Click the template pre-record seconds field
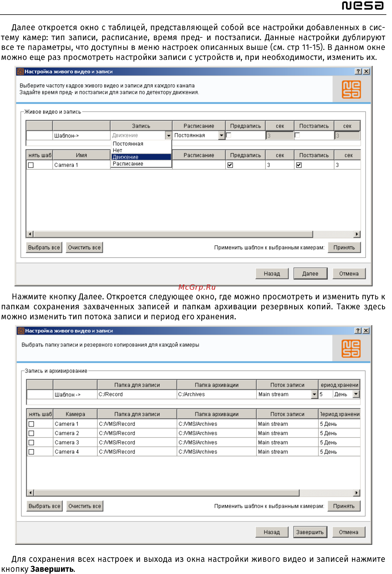 coord(280,135)
